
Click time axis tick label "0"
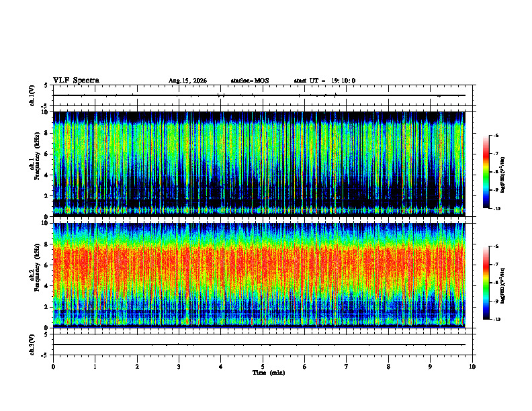53,367
